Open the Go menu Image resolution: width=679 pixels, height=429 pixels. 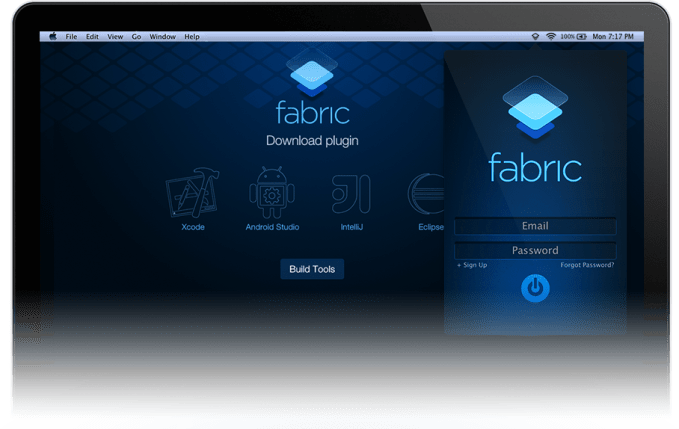(136, 37)
